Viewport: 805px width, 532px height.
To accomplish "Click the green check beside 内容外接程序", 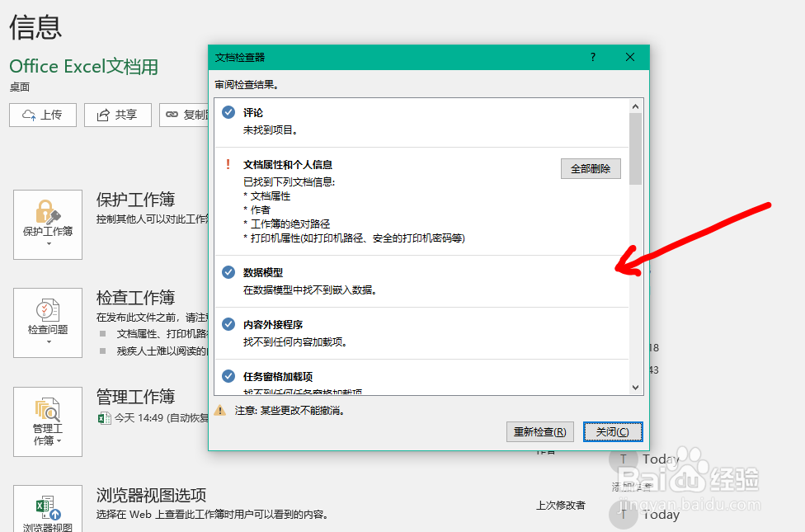I will (x=228, y=322).
